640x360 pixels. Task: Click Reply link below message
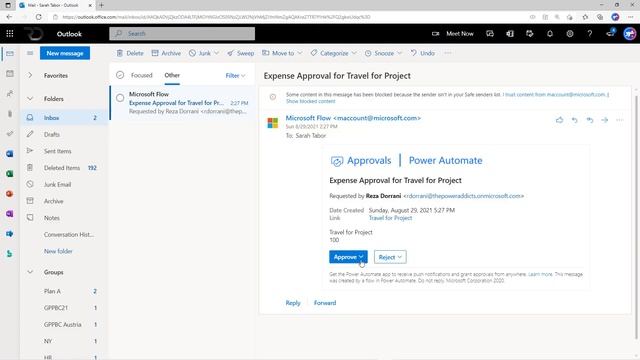(293, 303)
